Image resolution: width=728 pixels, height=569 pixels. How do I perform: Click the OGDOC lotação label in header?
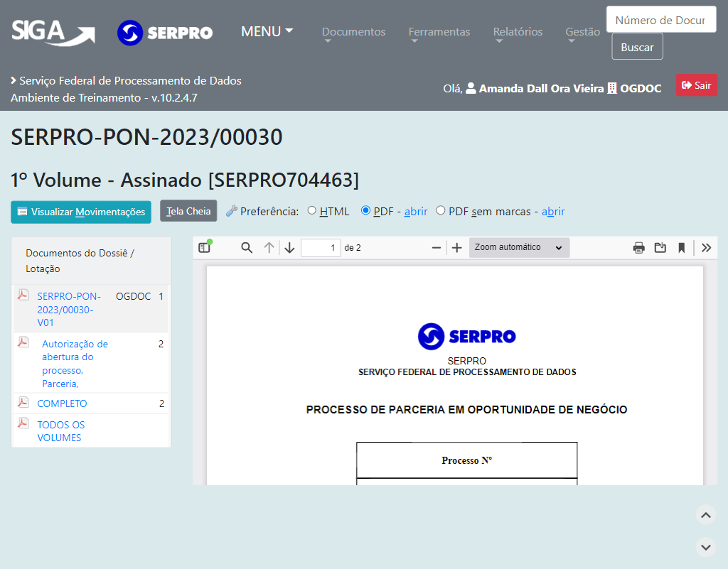tap(641, 88)
